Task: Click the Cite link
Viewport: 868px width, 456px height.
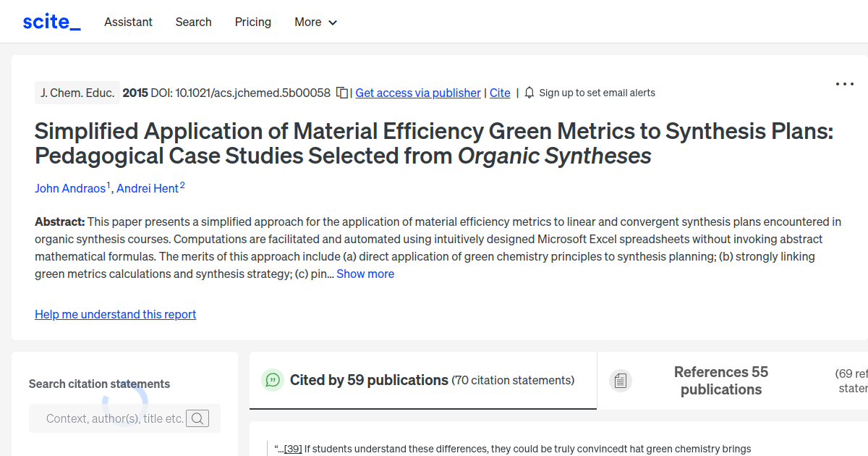Action: [499, 93]
